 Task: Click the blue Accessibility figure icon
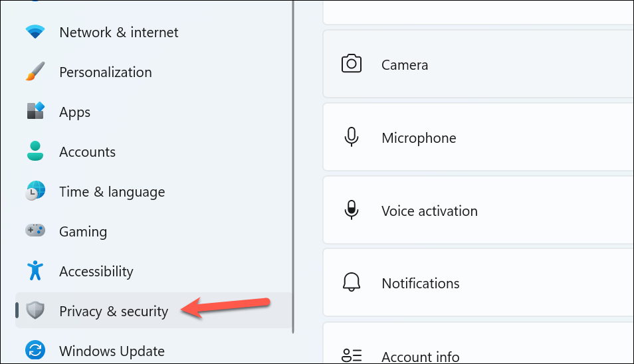click(35, 270)
